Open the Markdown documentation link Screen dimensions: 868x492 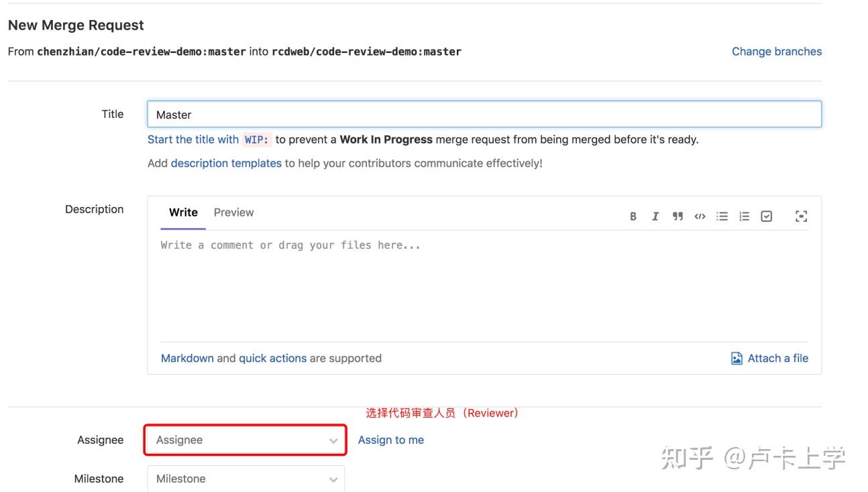tap(187, 357)
